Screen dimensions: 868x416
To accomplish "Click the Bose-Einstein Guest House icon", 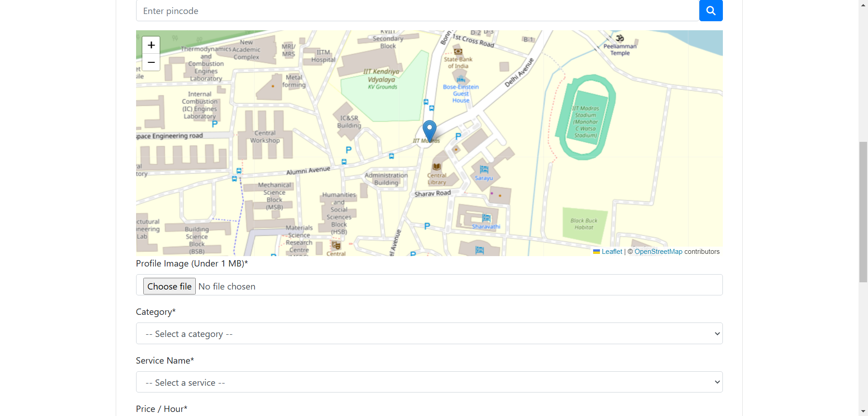I will point(461,79).
